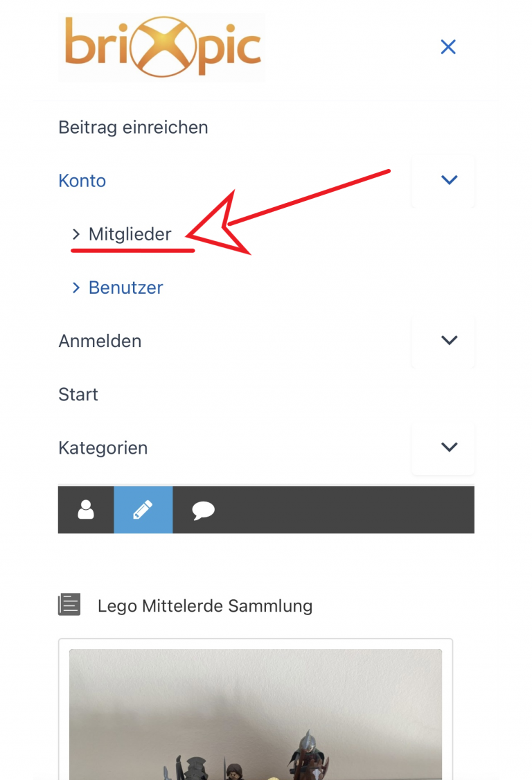Open the comments speech bubble icon
This screenshot has height=780, width=532.
pos(202,510)
